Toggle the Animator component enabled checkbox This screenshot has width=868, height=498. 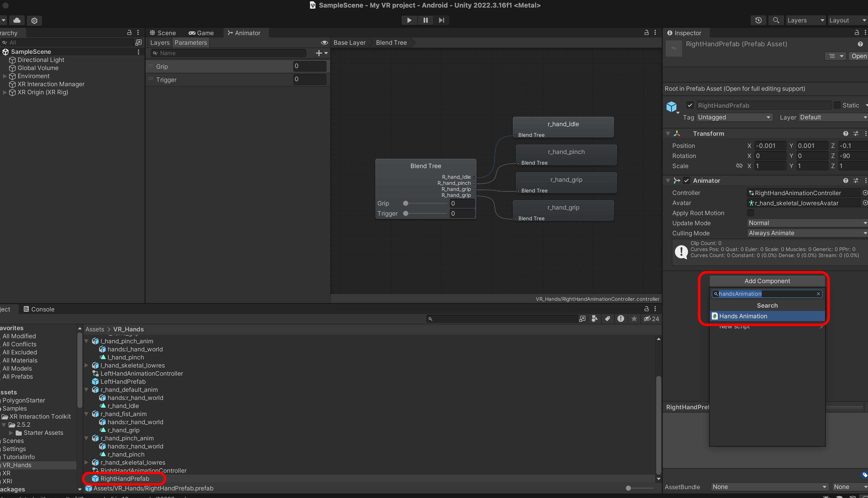[x=687, y=180]
